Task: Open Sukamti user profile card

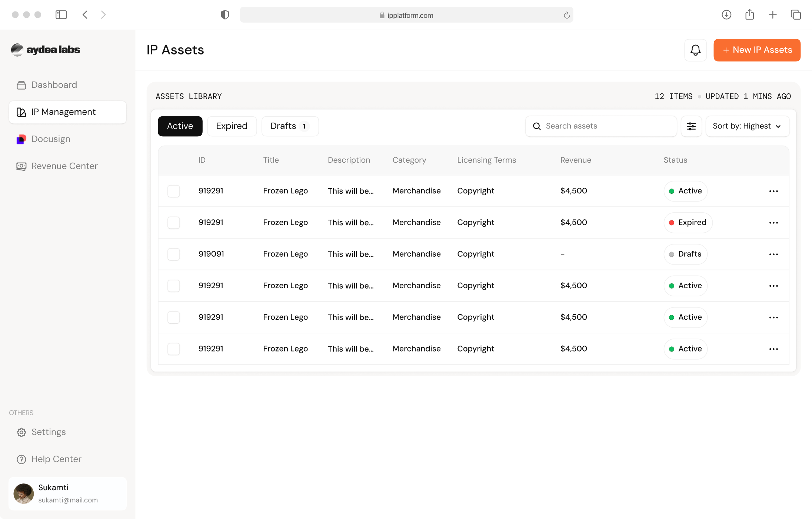Action: tap(67, 493)
